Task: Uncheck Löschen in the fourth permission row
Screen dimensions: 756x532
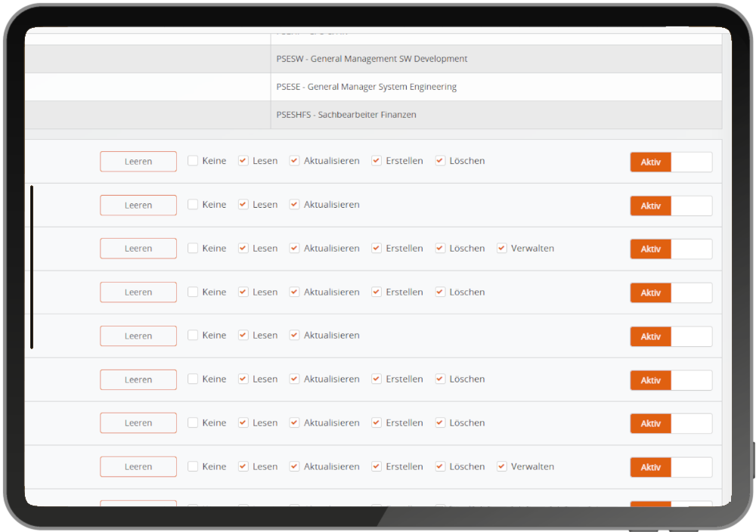Action: point(441,292)
